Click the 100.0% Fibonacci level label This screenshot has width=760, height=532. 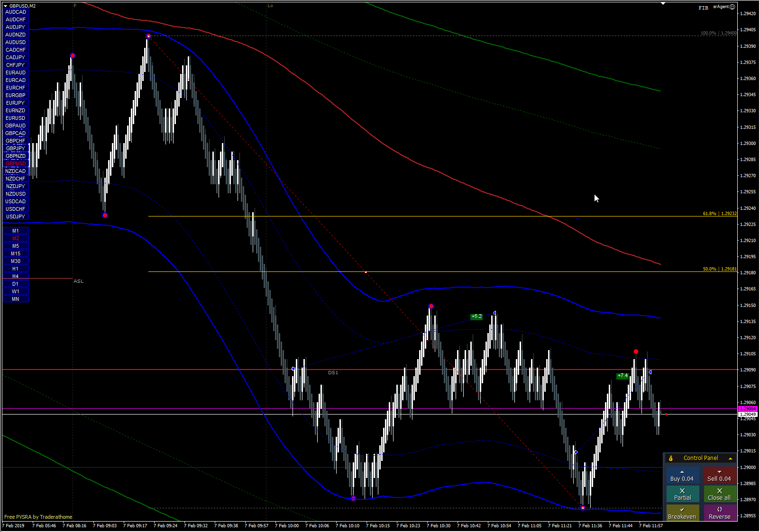point(719,33)
